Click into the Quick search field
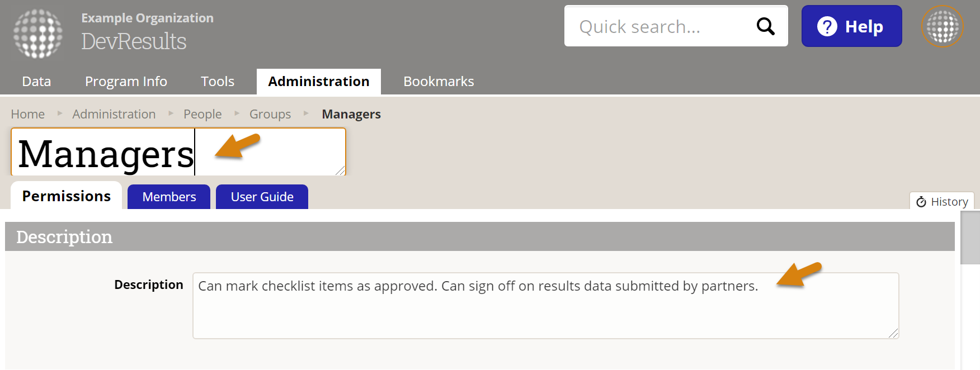The width and height of the screenshot is (980, 370). click(x=660, y=26)
